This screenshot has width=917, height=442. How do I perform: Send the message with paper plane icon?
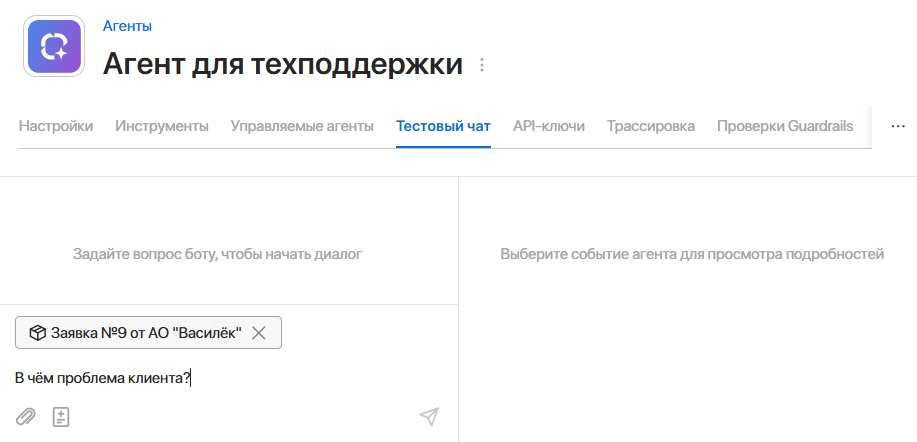coord(429,417)
